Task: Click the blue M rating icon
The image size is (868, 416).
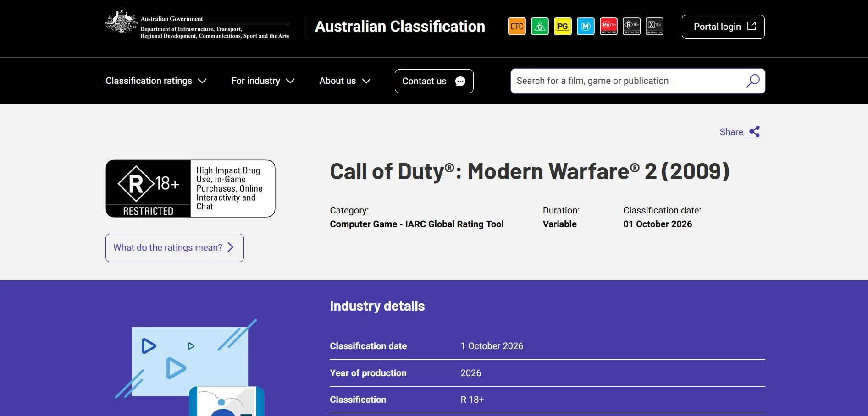Action: 586,27
